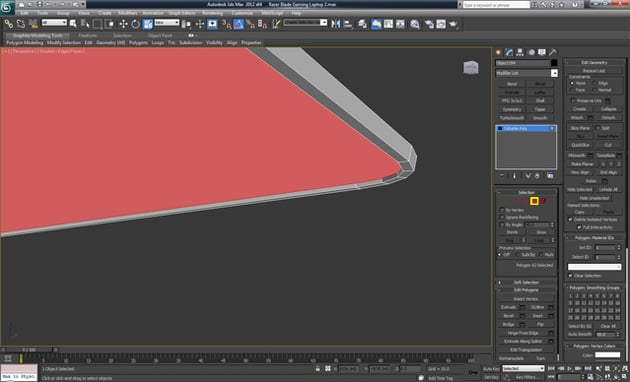Viewport: 630px width, 382px height.
Task: Open the Hierarchy command panel
Action: click(x=520, y=52)
